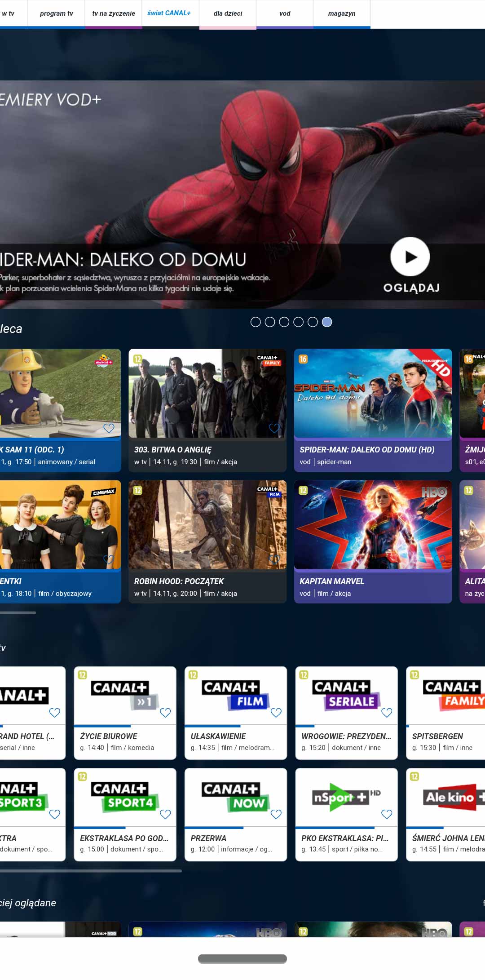Click the Spider-Man hero banner title
Screen dimensions: 485x980
[123, 259]
